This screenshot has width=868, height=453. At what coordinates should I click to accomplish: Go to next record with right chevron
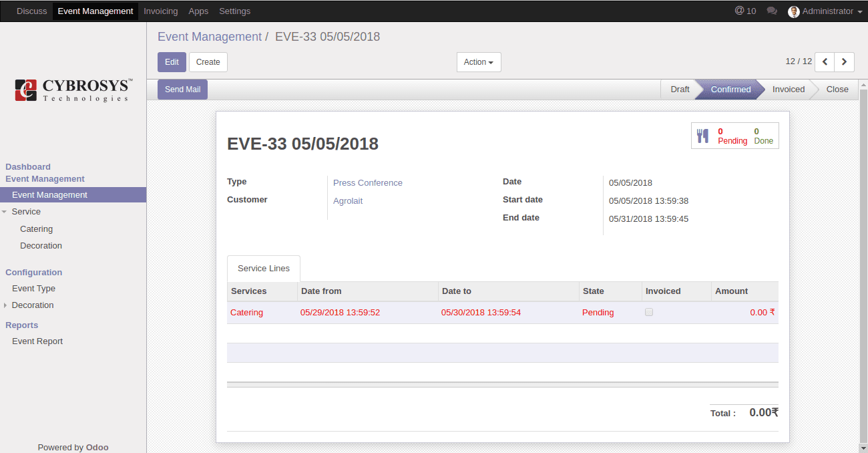pos(845,61)
